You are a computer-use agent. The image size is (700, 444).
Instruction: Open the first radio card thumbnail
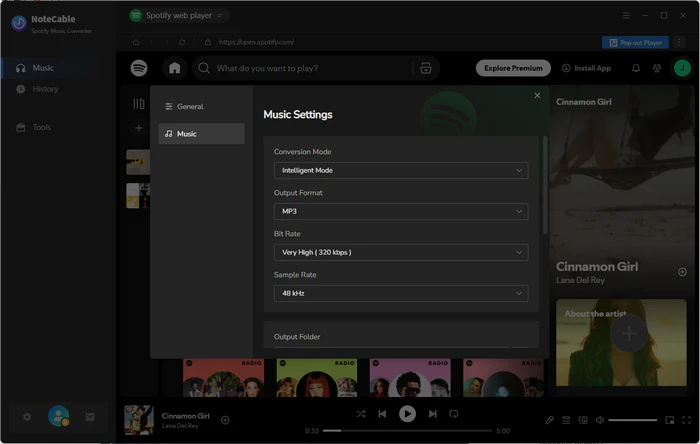pyautogui.click(x=223, y=378)
